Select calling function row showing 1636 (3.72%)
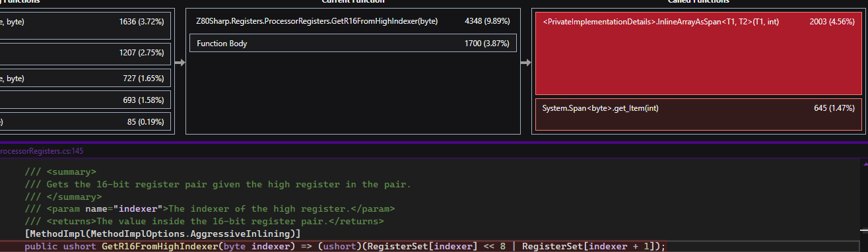Screen dimensions: 868x252 (85, 26)
